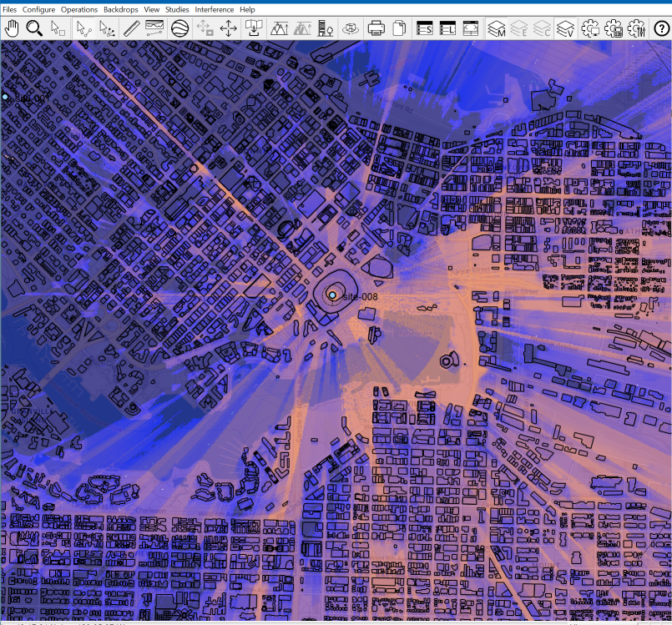
Task: Expand the Interference menu
Action: coord(215,9)
